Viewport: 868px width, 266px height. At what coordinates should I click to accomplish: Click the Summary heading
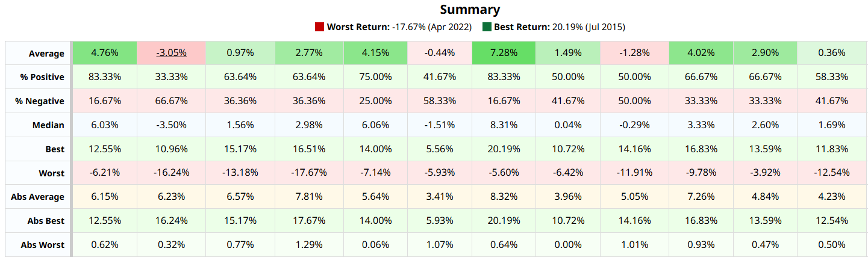pos(470,10)
